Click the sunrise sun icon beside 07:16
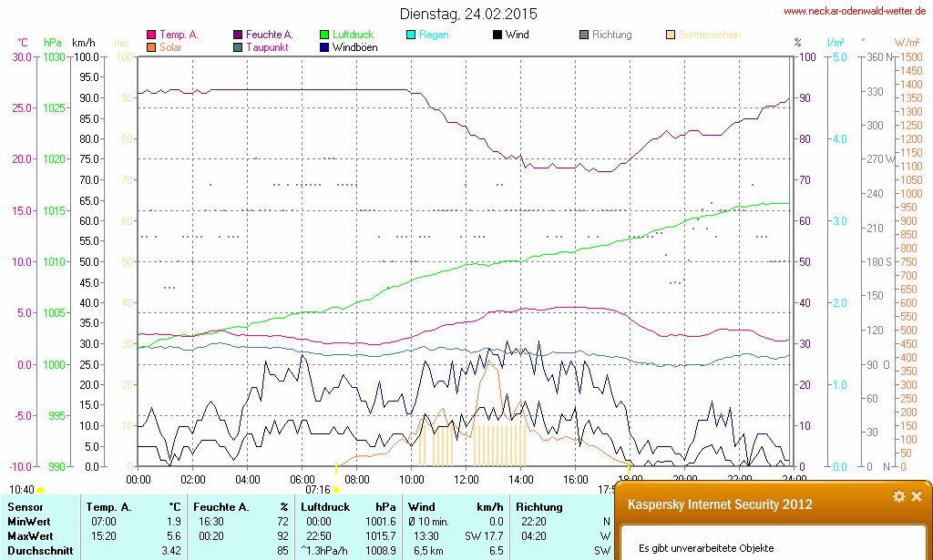This screenshot has height=560, width=933. 336,490
